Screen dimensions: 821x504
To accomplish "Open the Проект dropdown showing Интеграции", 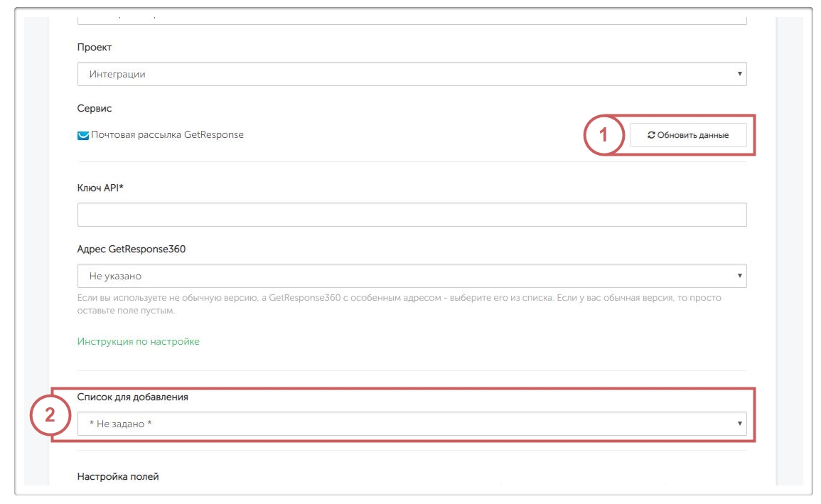I will (411, 74).
